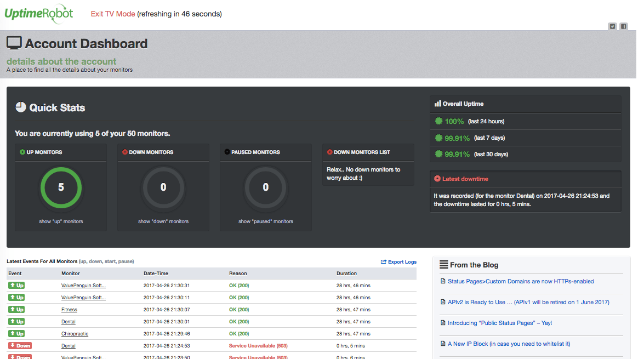
Task: Open APIv2 is Ready to Use blog post
Action: pos(528,302)
